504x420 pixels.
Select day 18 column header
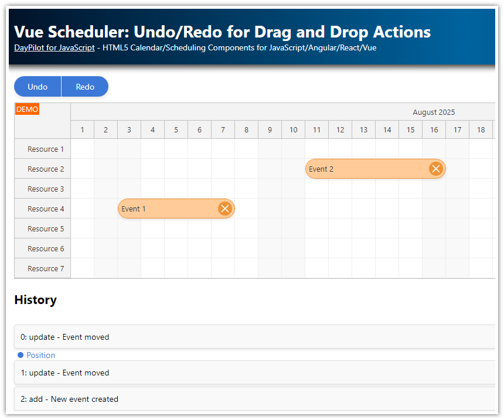pyautogui.click(x=481, y=129)
